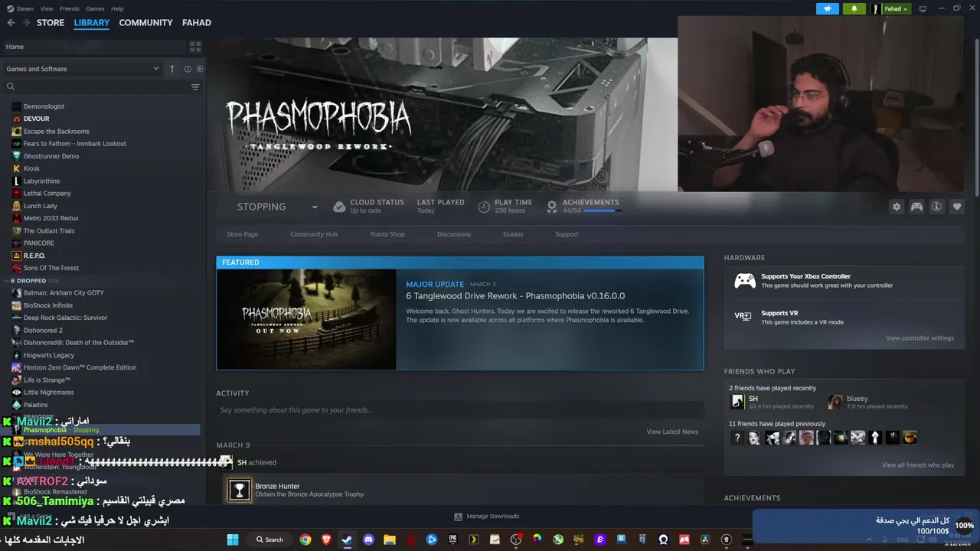The height and width of the screenshot is (551, 980).
Task: Open Discord from the taskbar
Action: [368, 540]
